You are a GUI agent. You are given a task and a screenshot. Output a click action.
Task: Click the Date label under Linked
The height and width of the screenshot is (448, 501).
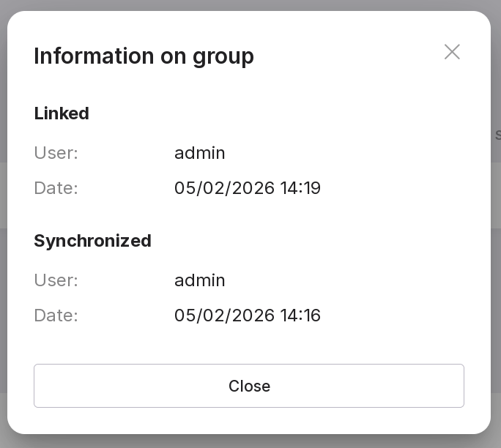click(56, 188)
